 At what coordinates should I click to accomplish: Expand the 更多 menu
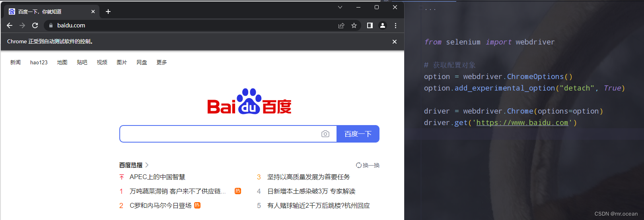coord(161,62)
